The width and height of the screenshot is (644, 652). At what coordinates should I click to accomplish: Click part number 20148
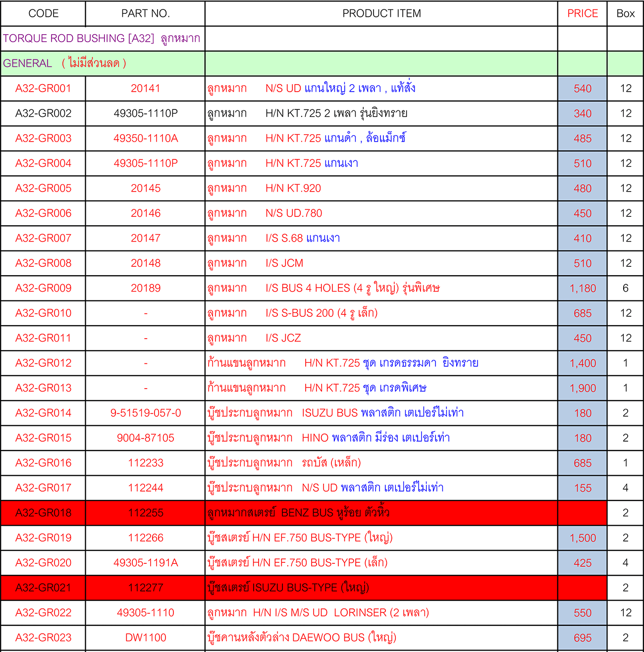pos(146,263)
